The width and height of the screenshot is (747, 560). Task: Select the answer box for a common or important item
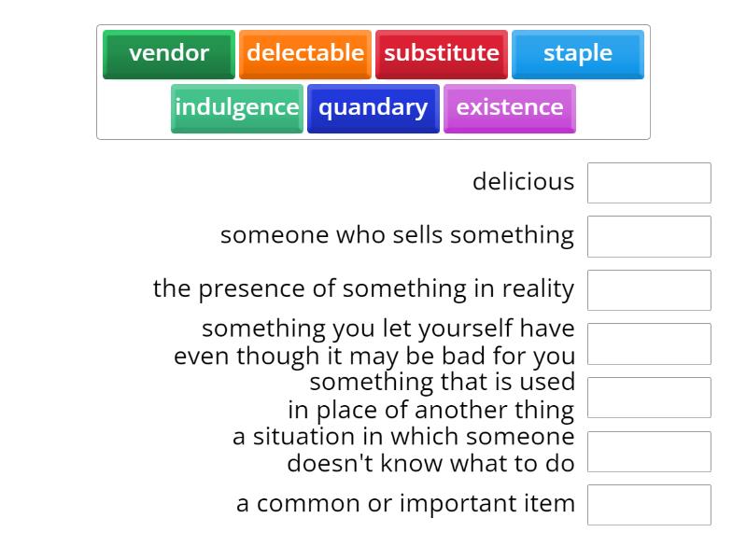click(x=649, y=504)
